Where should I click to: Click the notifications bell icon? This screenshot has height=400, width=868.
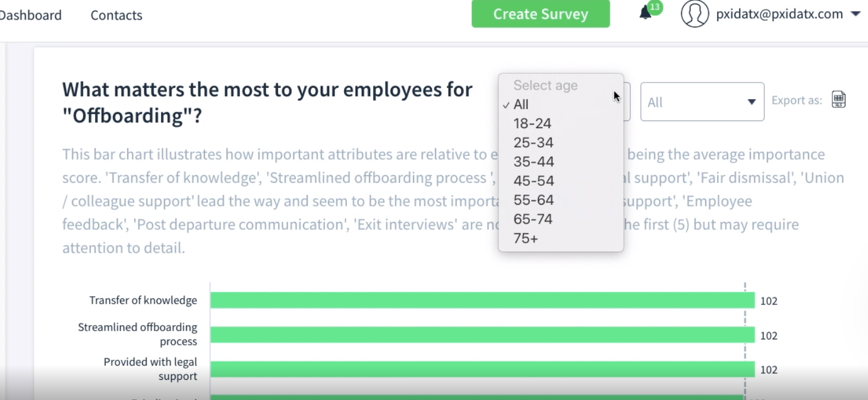tap(645, 13)
